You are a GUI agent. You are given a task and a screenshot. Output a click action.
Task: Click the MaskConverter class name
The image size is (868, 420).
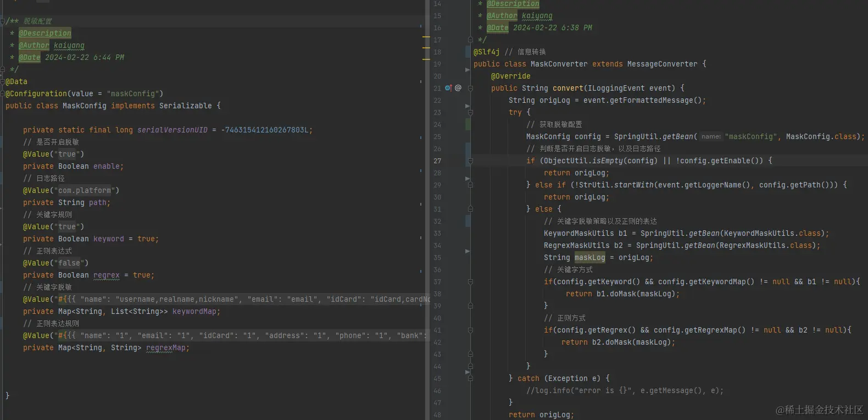[x=559, y=64]
